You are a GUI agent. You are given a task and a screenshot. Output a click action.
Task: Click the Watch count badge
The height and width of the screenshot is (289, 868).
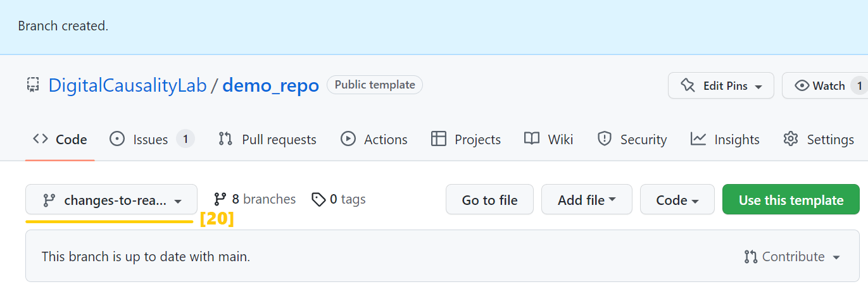coord(859,86)
